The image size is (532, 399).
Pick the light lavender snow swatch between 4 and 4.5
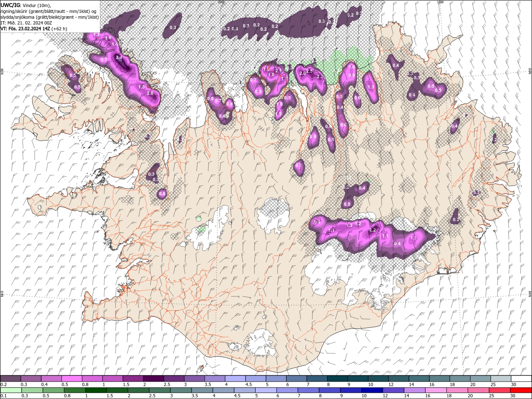point(235,379)
